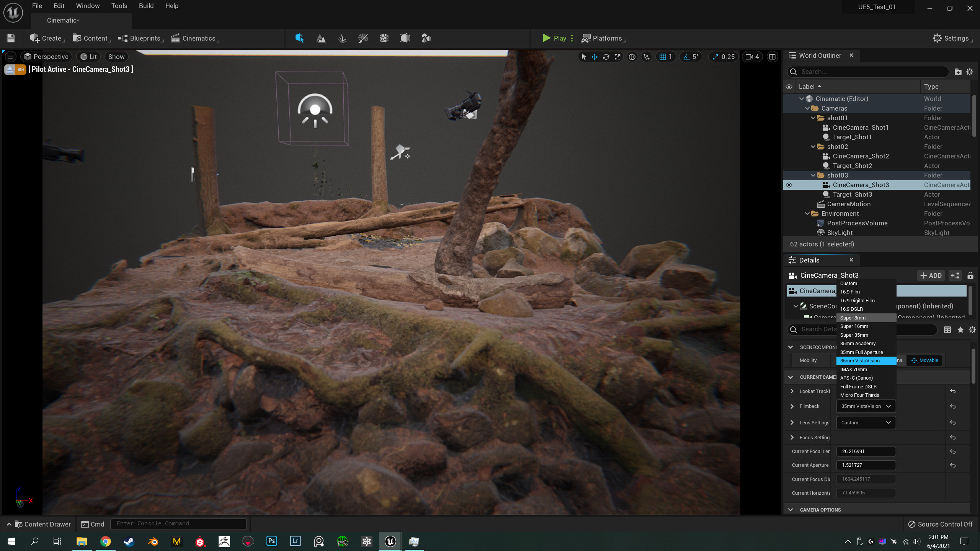This screenshot has height=551, width=980.
Task: Toggle the eject pilot camera icon
Action: coord(10,70)
